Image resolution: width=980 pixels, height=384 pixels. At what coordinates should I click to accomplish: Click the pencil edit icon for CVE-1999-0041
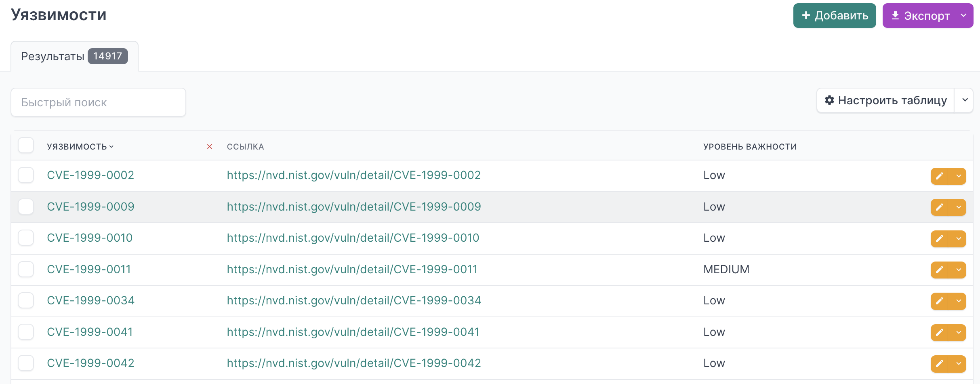[940, 332]
